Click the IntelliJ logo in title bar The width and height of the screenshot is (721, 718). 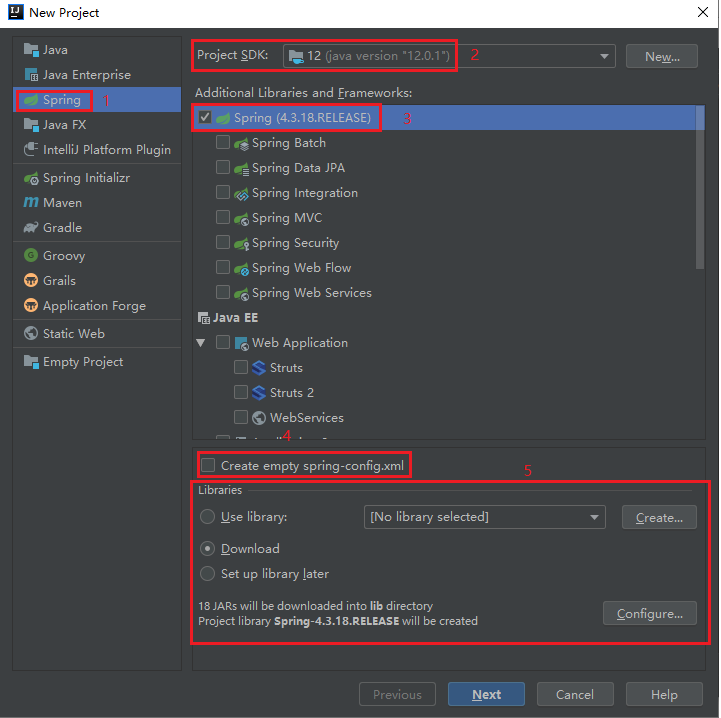click(16, 12)
